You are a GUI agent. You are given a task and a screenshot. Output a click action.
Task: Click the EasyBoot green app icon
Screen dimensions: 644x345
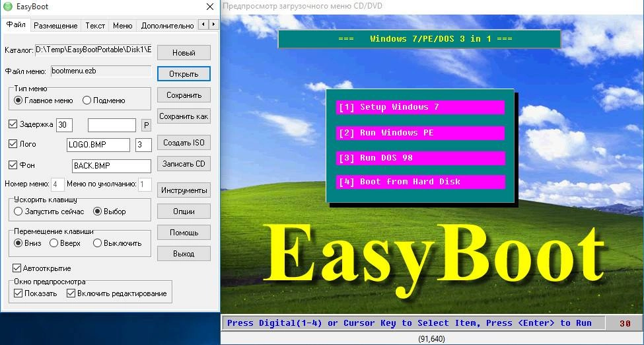tap(7, 7)
